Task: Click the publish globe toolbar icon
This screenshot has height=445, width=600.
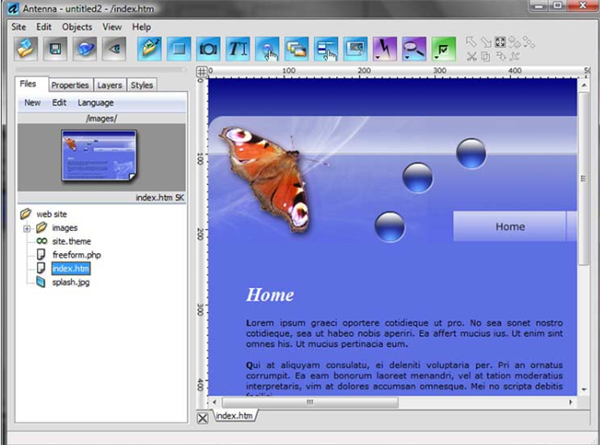Action: 85,49
